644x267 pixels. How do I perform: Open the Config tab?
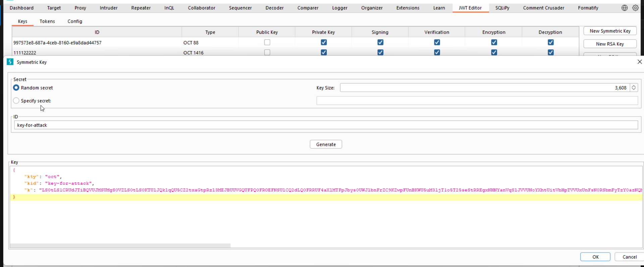74,21
